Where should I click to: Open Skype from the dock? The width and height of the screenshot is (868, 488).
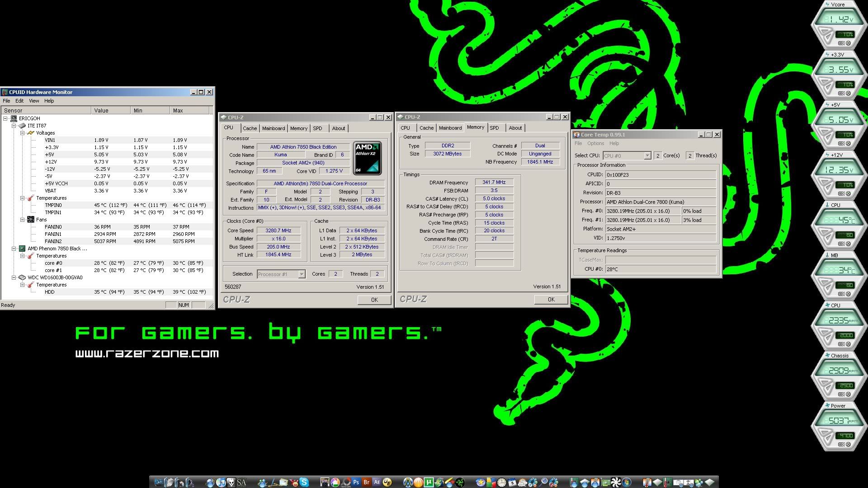pyautogui.click(x=304, y=482)
